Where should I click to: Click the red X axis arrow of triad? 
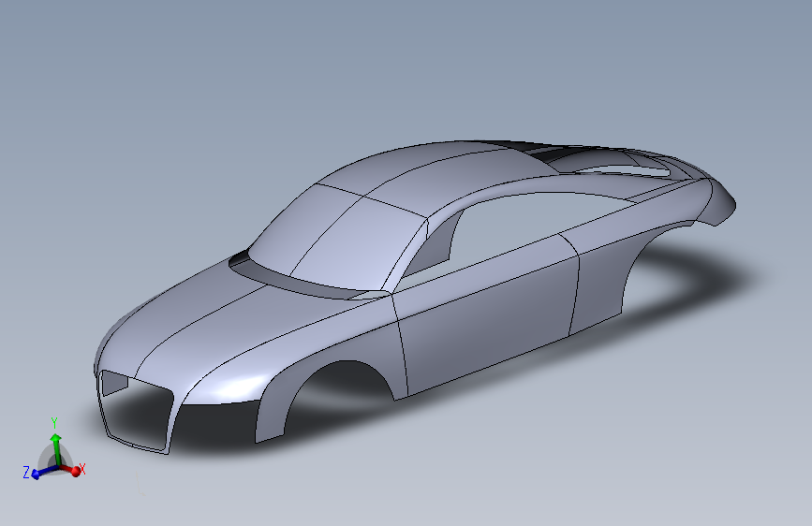click(x=72, y=470)
